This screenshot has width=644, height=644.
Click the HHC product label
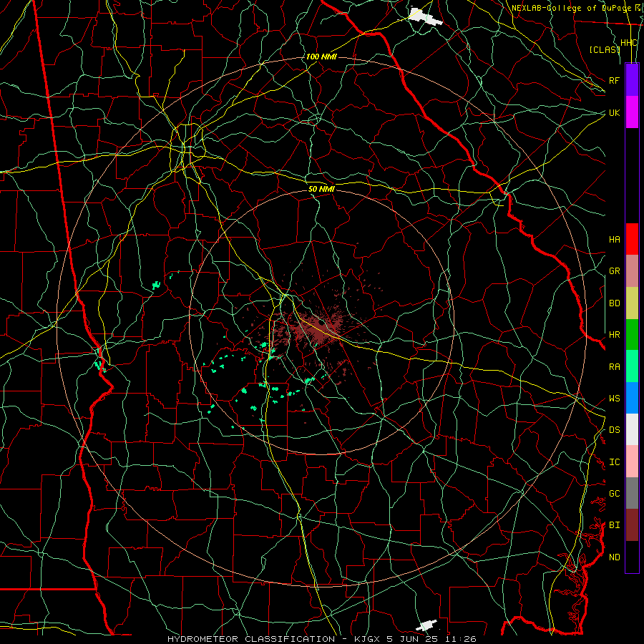coord(628,43)
